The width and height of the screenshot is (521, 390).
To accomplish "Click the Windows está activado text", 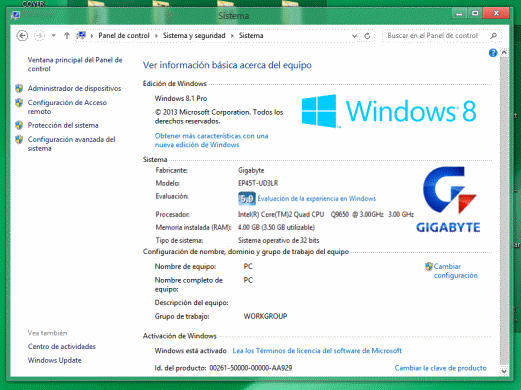I will pos(191,351).
